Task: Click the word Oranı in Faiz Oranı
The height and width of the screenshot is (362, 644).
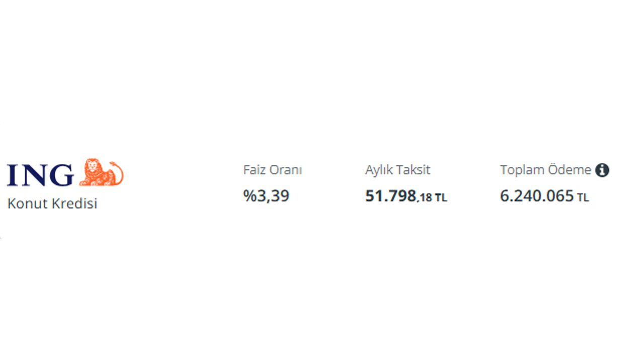Action: [286, 170]
